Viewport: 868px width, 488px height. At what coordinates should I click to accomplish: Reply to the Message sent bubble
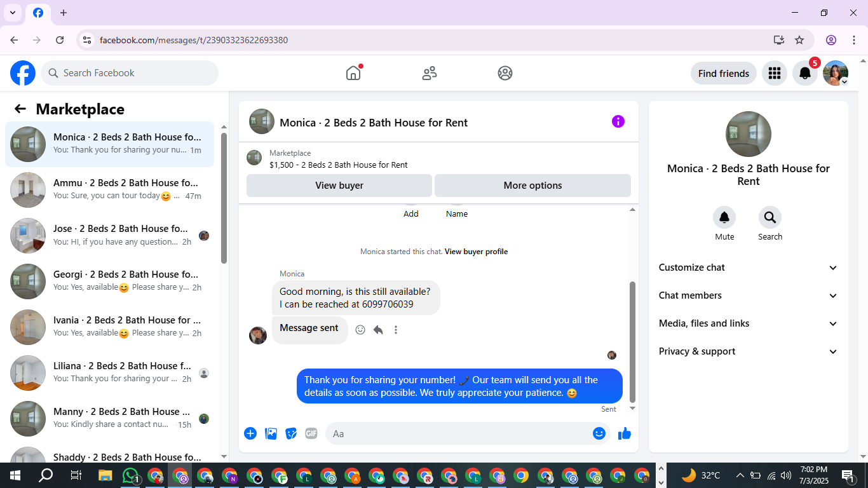point(378,330)
